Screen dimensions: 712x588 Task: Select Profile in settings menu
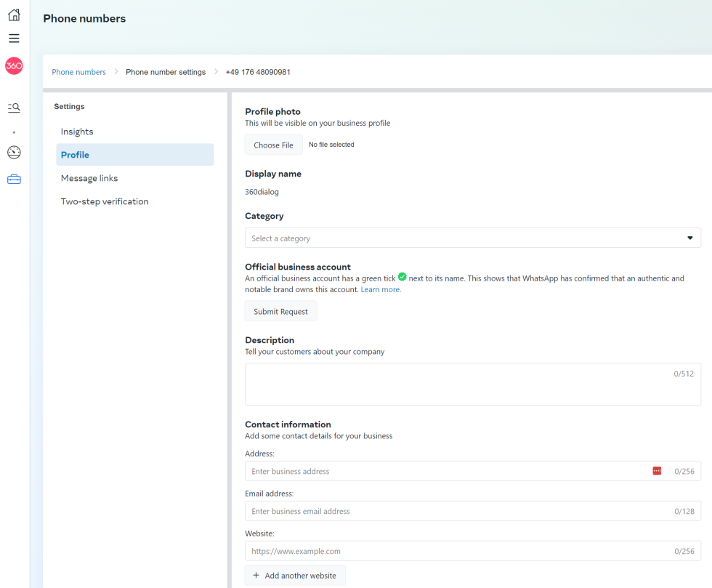coord(76,155)
